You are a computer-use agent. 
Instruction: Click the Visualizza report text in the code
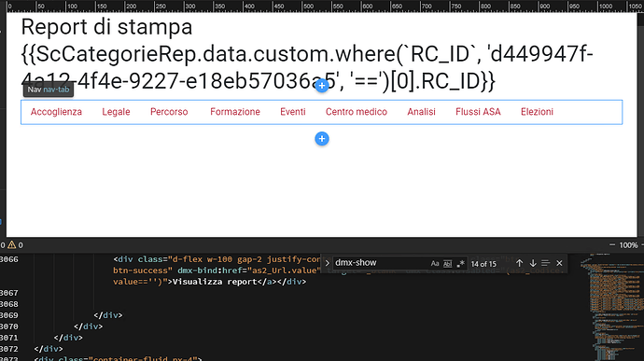pyautogui.click(x=215, y=282)
